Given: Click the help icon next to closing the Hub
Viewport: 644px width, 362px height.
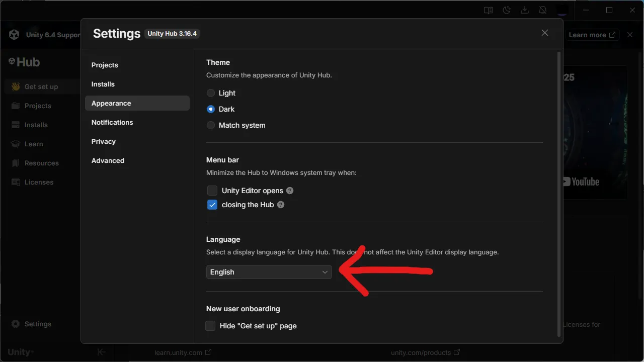Looking at the screenshot, I should [x=281, y=205].
